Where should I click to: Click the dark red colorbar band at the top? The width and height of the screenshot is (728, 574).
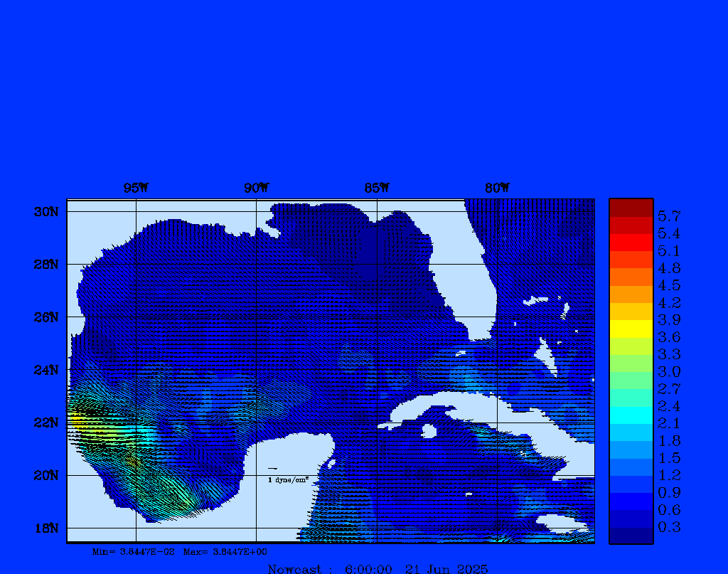(631, 208)
